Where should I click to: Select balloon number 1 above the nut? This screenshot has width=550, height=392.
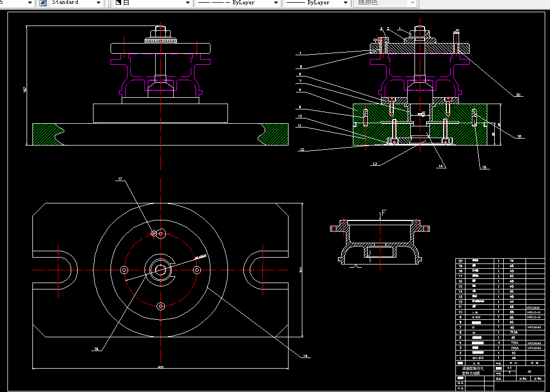click(399, 29)
